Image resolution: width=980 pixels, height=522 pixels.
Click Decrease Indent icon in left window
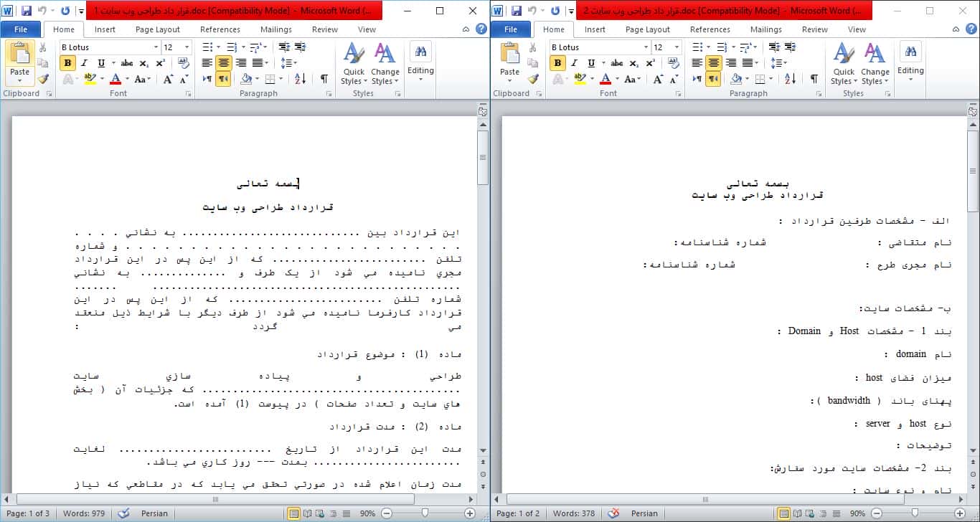tap(283, 47)
